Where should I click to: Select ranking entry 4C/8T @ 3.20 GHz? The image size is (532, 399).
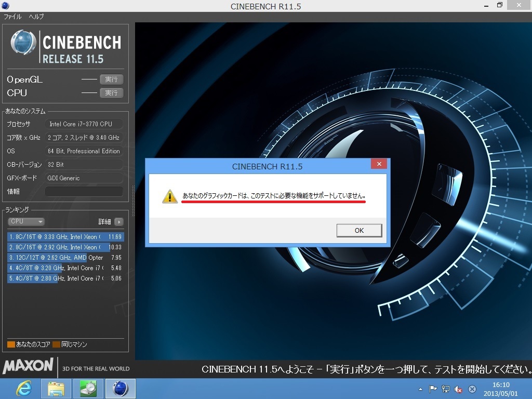tap(65, 268)
